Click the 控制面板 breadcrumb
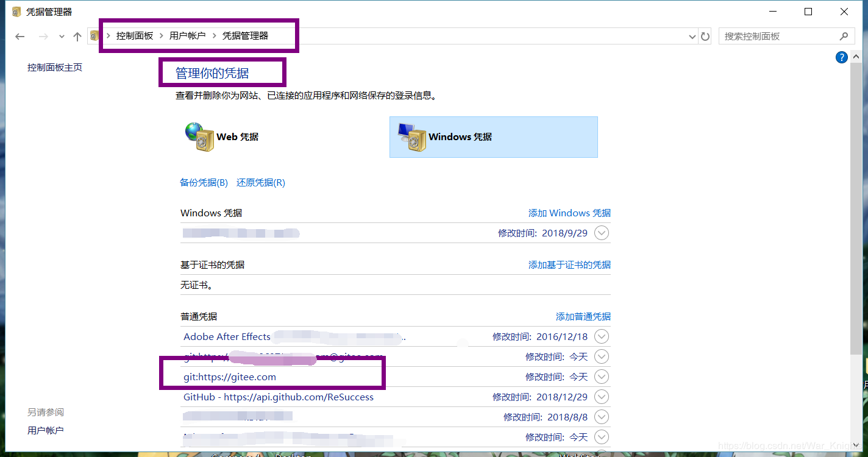 click(x=135, y=36)
